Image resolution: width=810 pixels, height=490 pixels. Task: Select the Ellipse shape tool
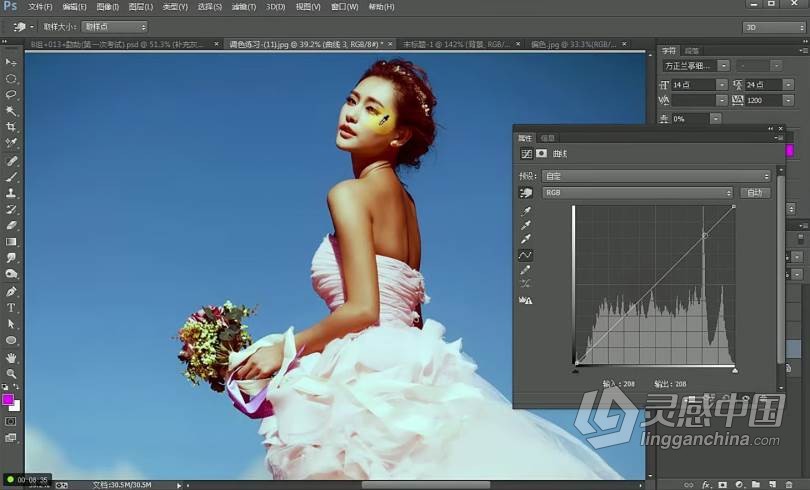(x=11, y=340)
